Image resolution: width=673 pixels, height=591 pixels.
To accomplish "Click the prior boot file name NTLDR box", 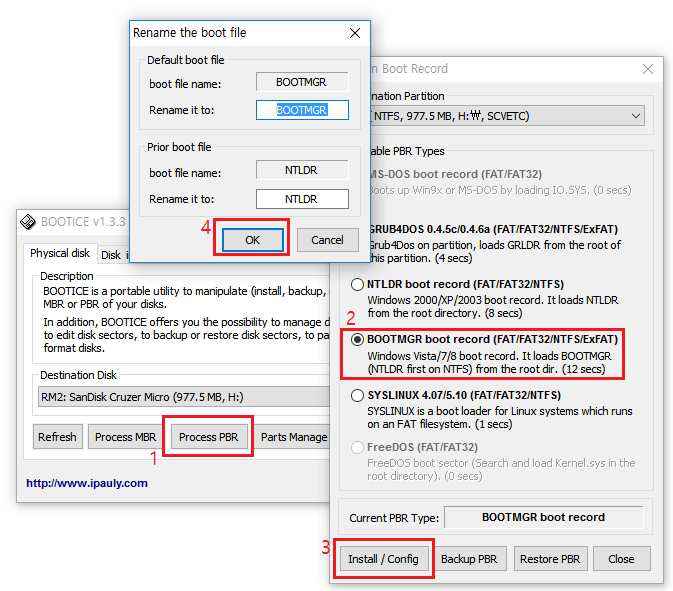I will tap(302, 170).
